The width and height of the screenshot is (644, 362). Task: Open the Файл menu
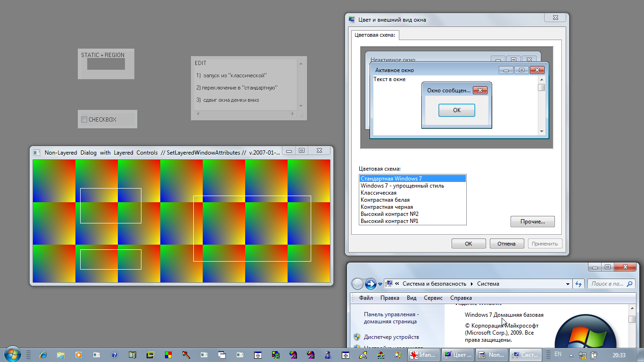point(366,298)
